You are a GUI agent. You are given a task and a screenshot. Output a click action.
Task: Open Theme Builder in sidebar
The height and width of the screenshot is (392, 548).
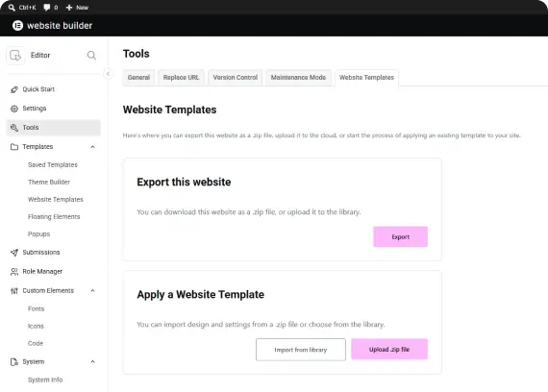(49, 182)
